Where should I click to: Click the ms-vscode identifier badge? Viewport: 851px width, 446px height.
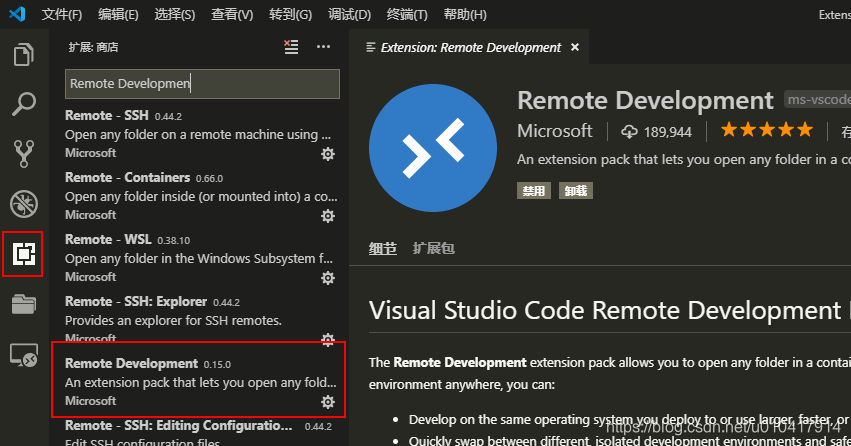[x=817, y=100]
